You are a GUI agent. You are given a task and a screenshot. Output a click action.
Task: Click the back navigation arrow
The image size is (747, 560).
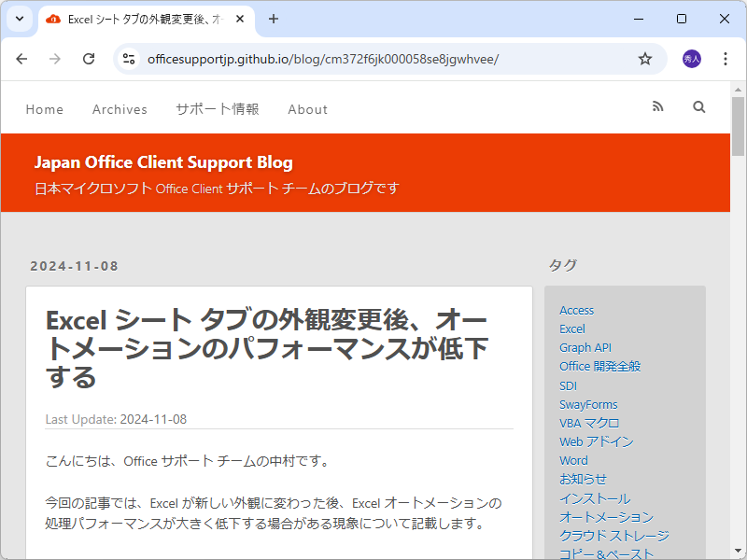(x=21, y=58)
